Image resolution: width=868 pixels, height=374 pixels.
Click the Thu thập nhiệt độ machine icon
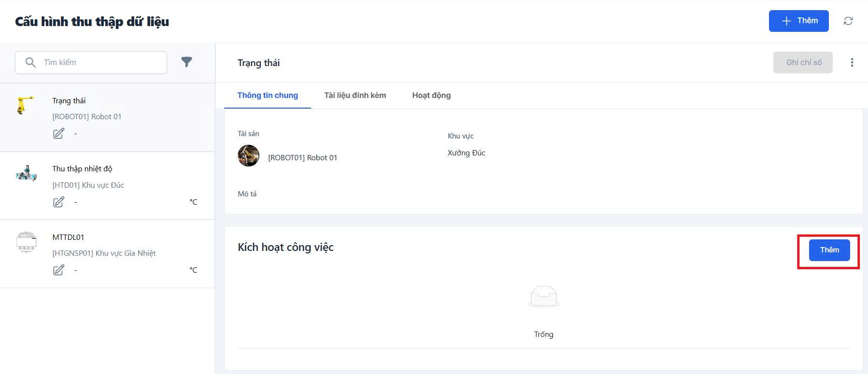pos(26,173)
